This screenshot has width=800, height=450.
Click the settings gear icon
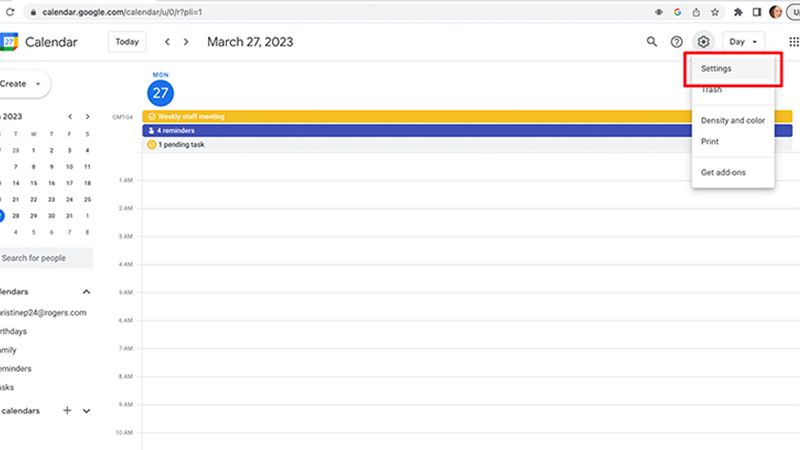[x=704, y=42]
